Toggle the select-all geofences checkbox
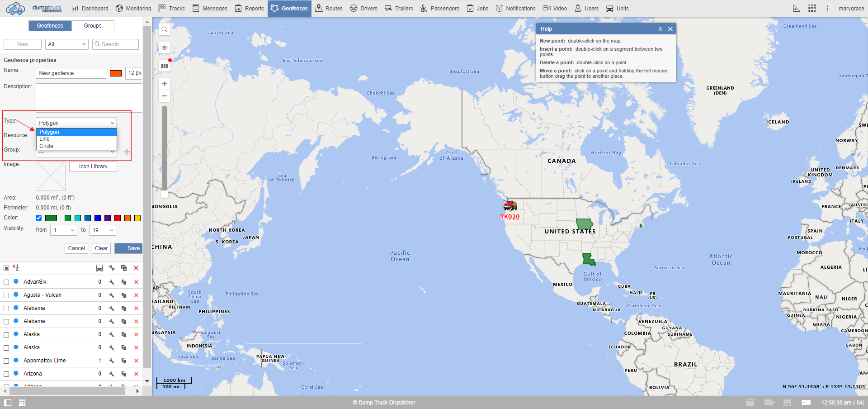 click(x=6, y=268)
